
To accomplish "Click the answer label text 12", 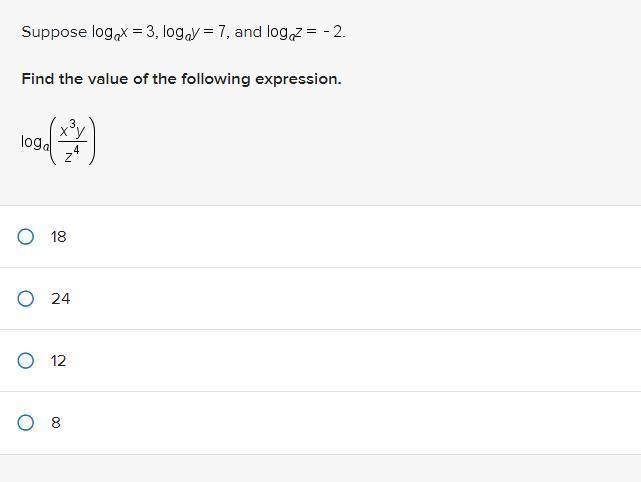I will pyautogui.click(x=58, y=361).
